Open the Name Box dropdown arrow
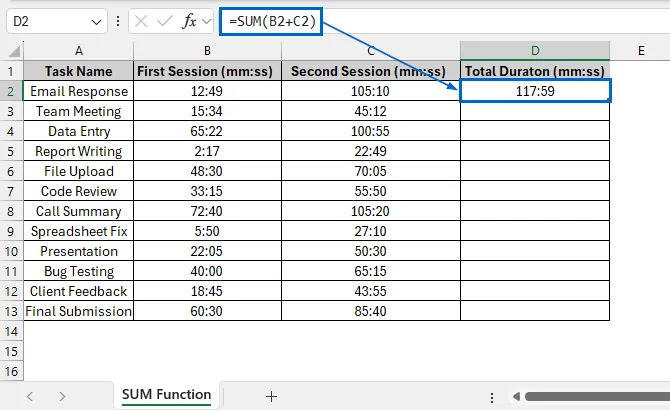Screen dimensions: 670x410 pos(96,22)
